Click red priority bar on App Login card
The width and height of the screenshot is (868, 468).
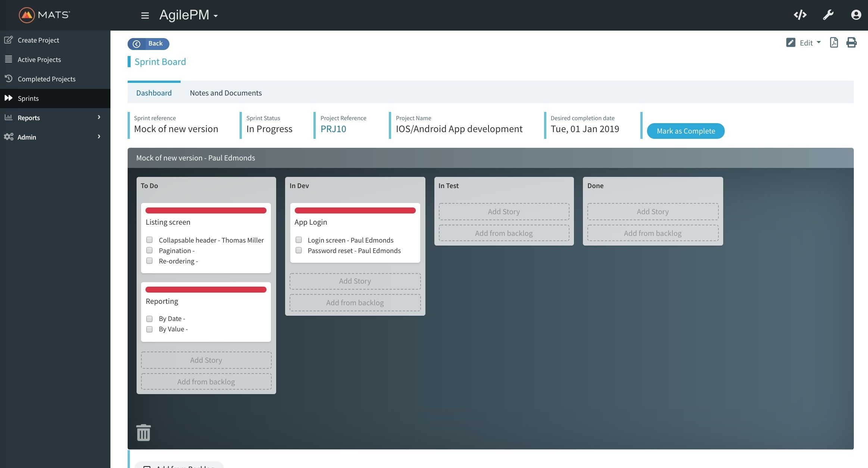[x=355, y=210]
